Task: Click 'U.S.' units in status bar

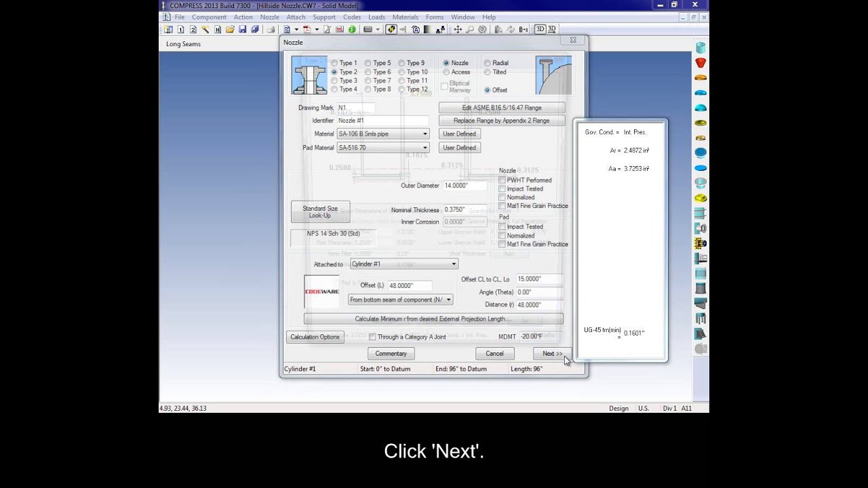Action: (643, 409)
